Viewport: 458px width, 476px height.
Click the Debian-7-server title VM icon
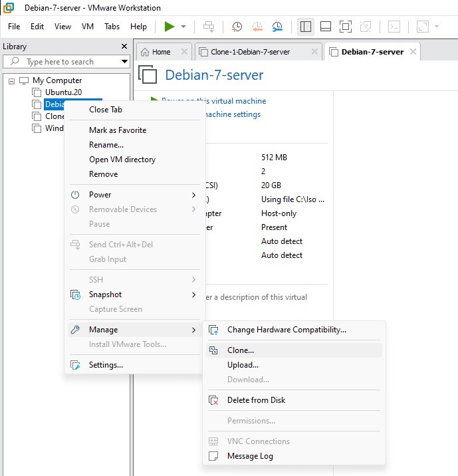coord(148,74)
